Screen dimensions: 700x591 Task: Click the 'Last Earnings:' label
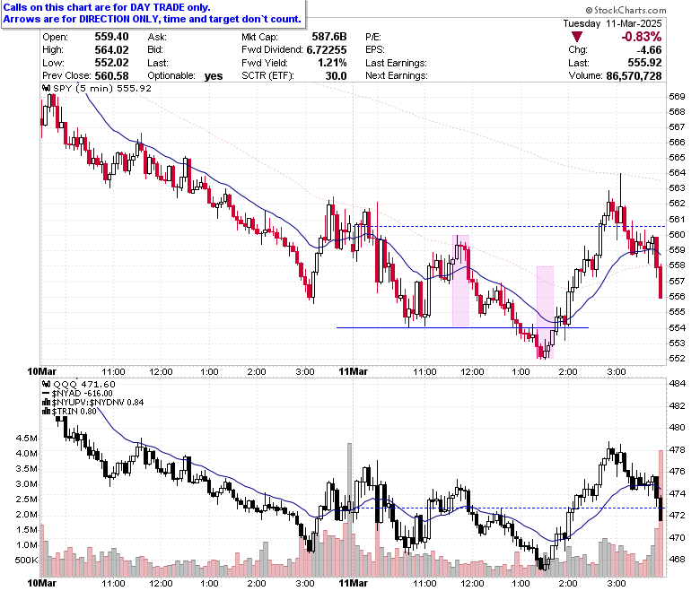(396, 63)
